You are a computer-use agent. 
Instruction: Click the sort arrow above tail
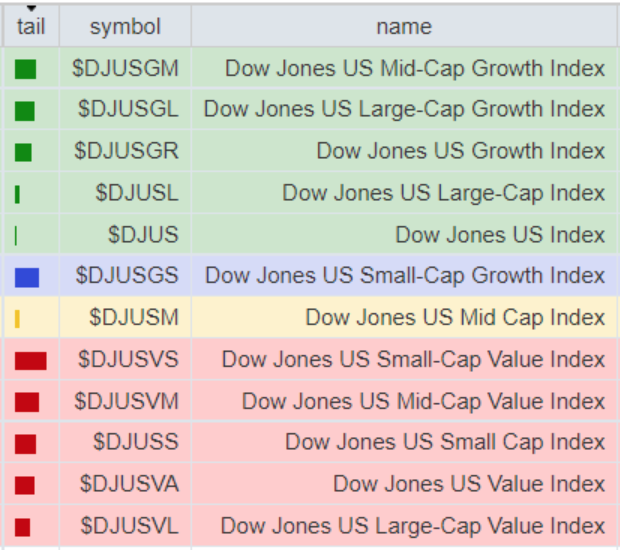(31, 9)
